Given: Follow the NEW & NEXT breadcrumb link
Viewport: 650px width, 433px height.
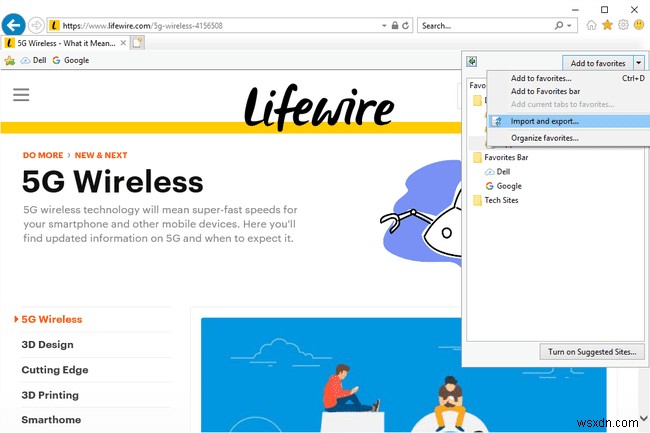Looking at the screenshot, I should coord(101,155).
